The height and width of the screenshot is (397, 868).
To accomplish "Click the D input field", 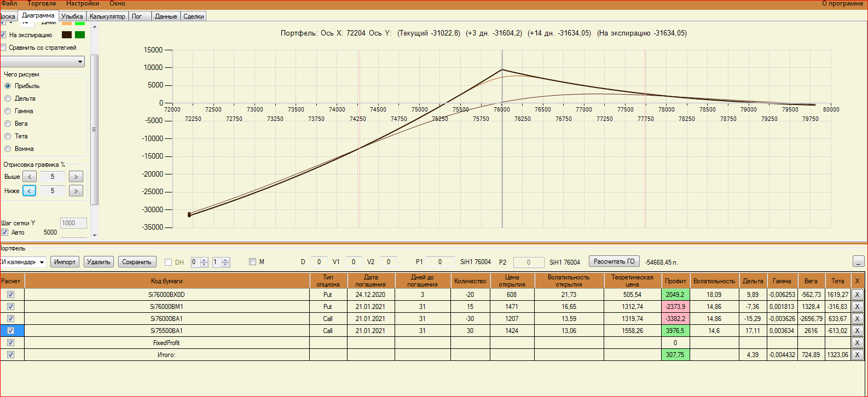I will point(319,262).
